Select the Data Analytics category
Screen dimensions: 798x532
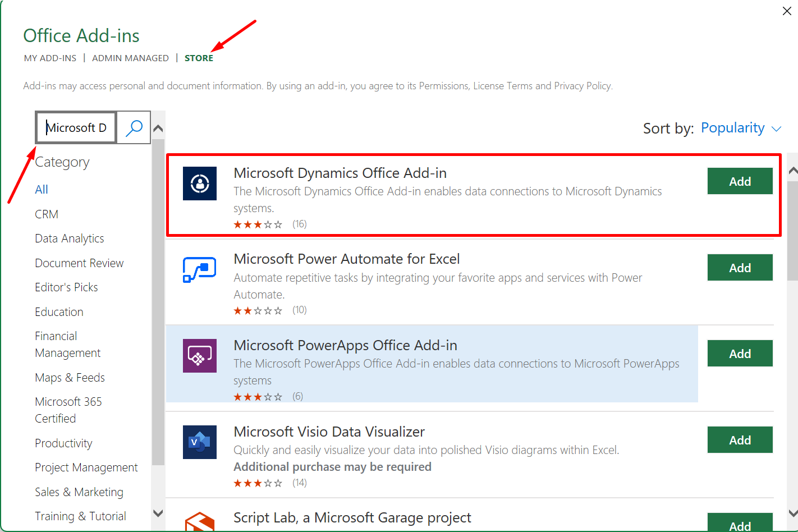pyautogui.click(x=70, y=239)
